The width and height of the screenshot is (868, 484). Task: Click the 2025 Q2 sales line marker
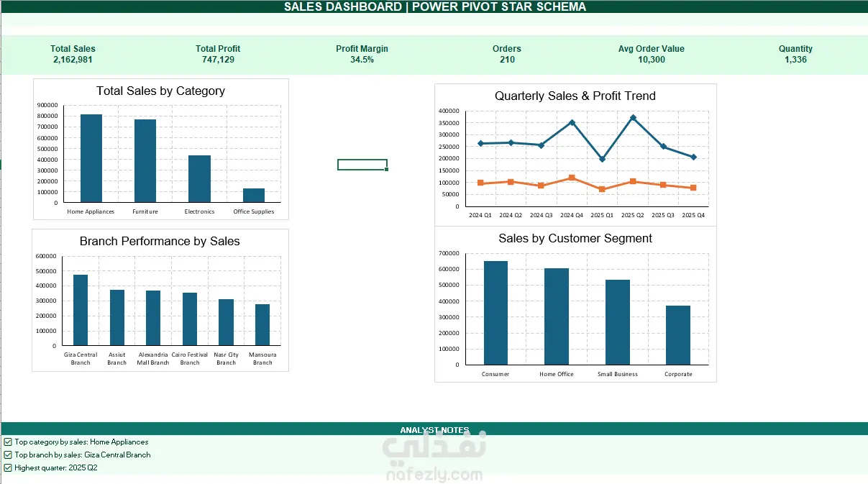pos(633,118)
